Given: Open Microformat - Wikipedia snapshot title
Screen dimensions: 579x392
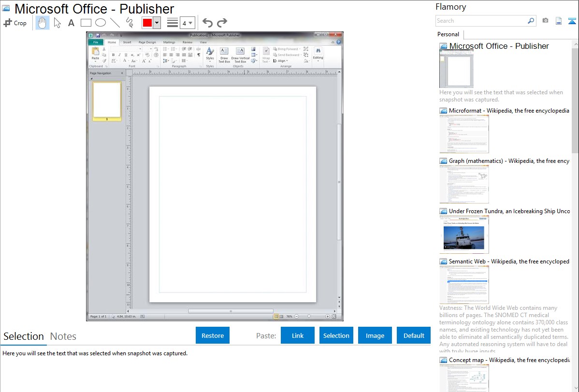Looking at the screenshot, I should pyautogui.click(x=509, y=111).
